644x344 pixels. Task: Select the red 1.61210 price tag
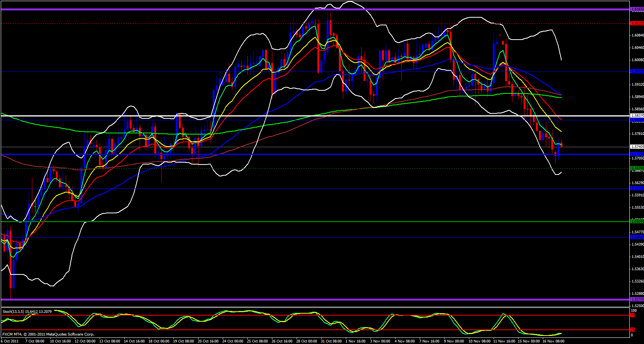(x=637, y=23)
